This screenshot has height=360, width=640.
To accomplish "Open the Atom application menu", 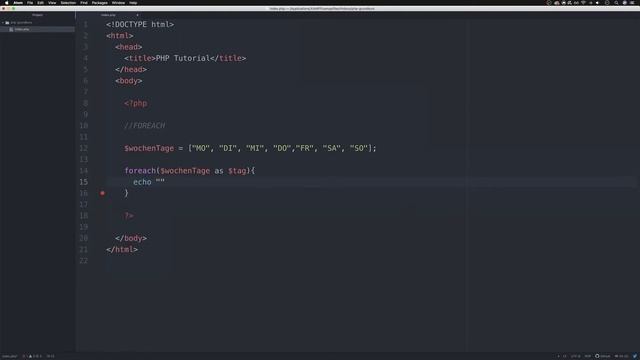I will click(18, 2).
